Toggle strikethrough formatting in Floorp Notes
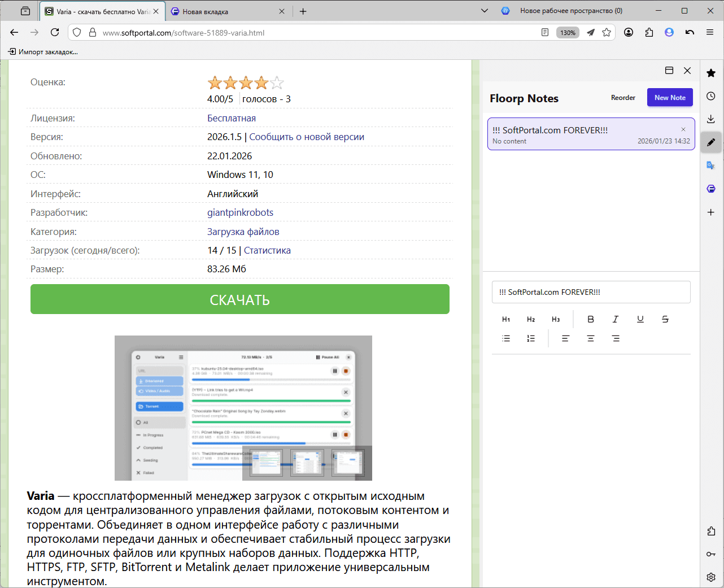The image size is (724, 588). click(665, 319)
